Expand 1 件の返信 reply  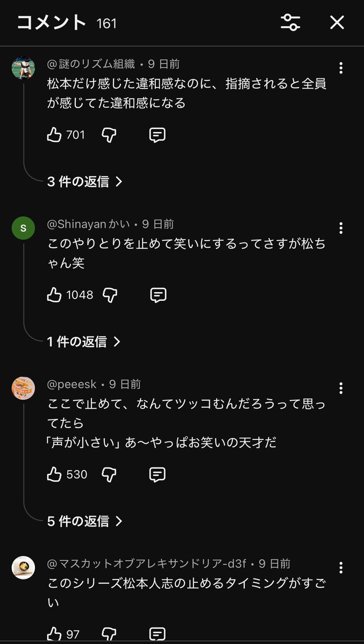click(x=84, y=342)
